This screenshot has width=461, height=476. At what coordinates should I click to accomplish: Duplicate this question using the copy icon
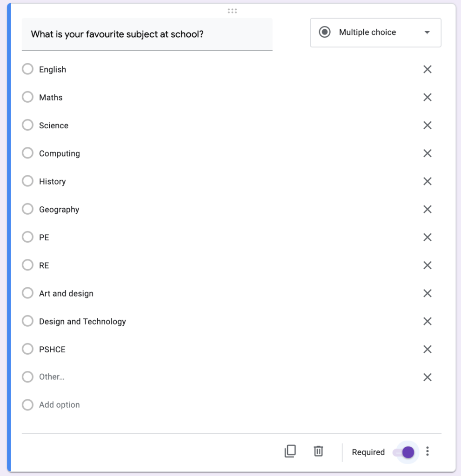click(x=290, y=451)
